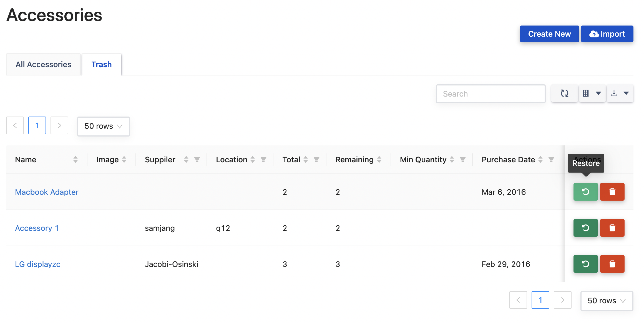Delete LG displayzc permanently
644x323 pixels.
(x=612, y=264)
